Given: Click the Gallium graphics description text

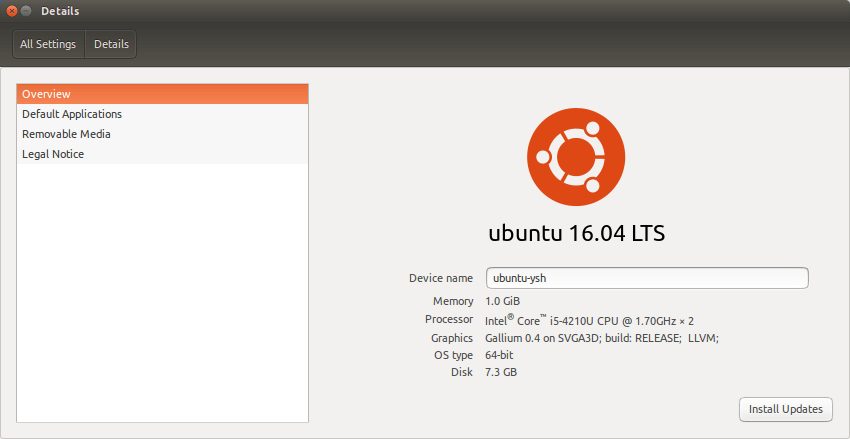Looking at the screenshot, I should [602, 338].
